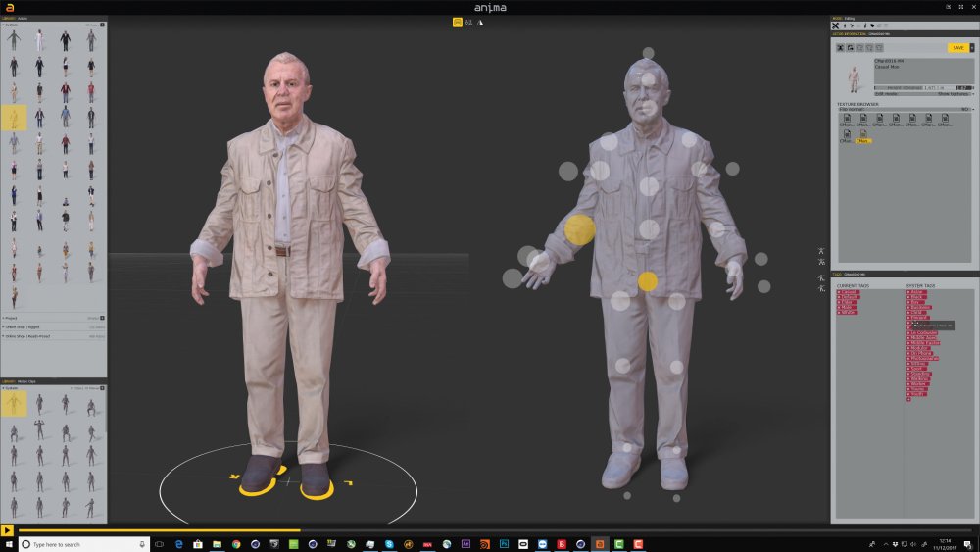Click the bottom pose icon on viewport right edge
Viewport: 980px width, 552px height.
pos(821,288)
